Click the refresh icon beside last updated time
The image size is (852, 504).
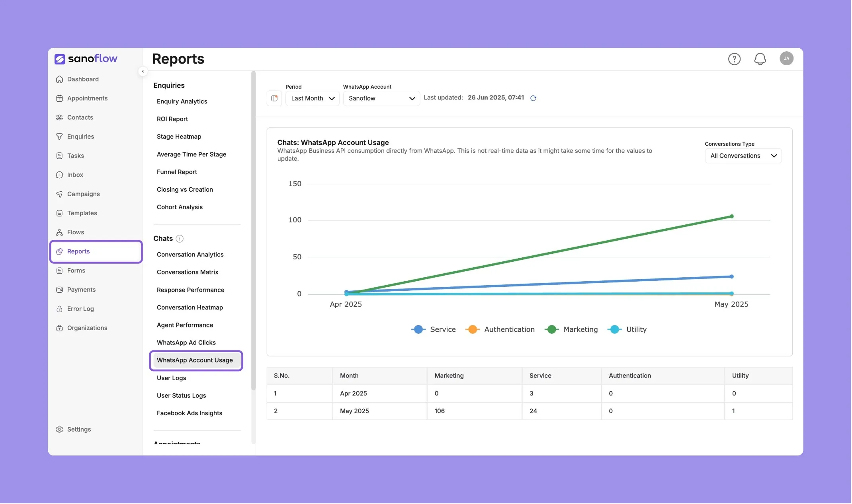pos(534,98)
